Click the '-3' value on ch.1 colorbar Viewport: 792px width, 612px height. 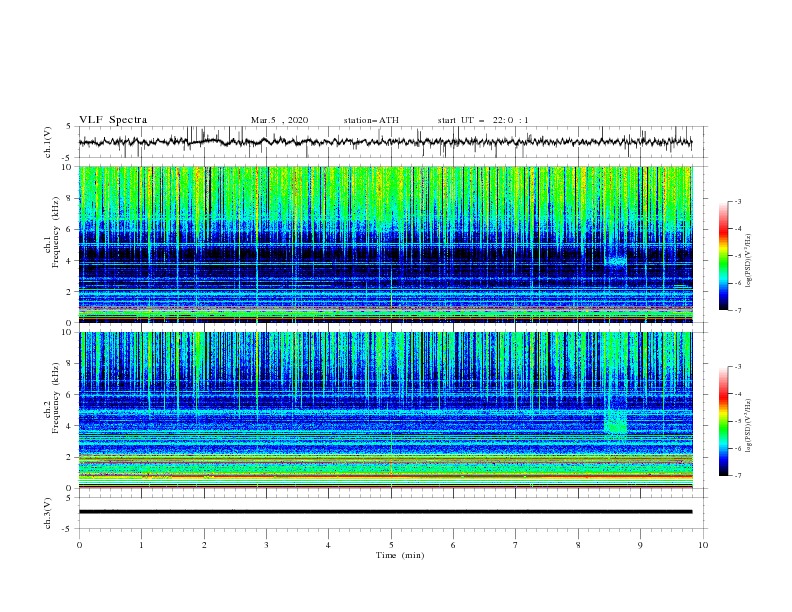tap(737, 201)
